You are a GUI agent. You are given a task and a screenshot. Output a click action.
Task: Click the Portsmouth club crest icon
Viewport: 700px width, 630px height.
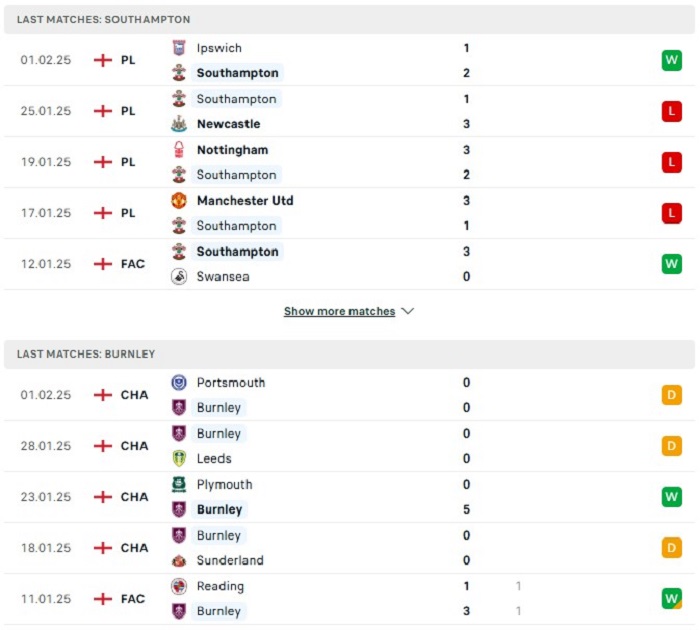(x=179, y=383)
